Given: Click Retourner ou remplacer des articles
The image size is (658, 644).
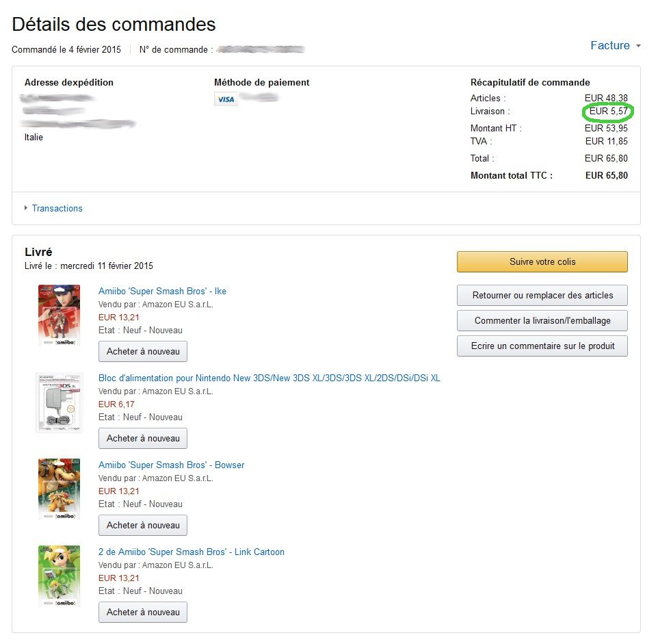Looking at the screenshot, I should [542, 295].
